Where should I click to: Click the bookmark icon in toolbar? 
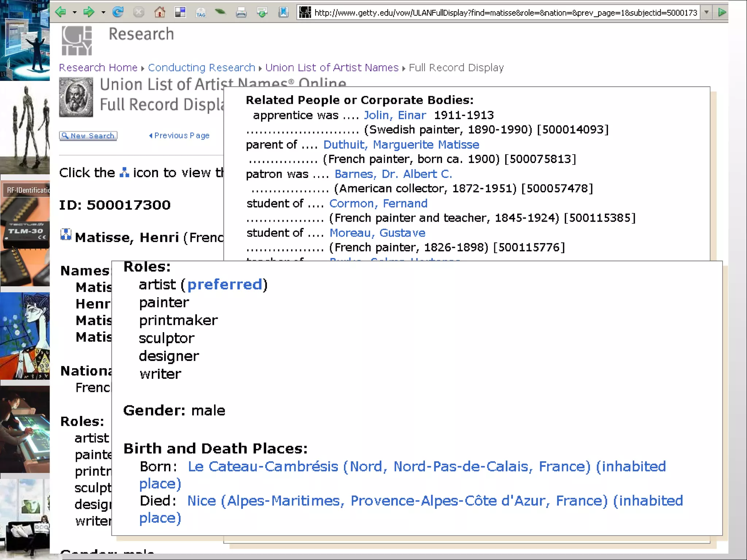click(x=283, y=12)
